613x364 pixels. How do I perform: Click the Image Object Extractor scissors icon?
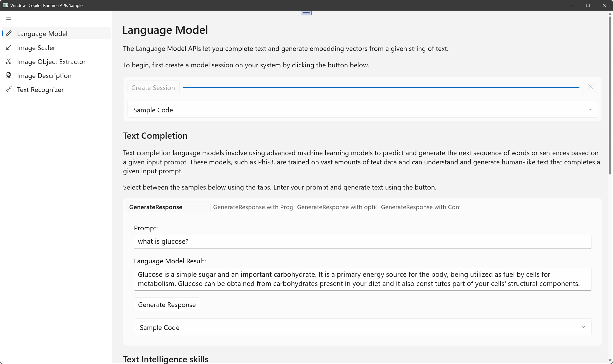coord(9,62)
